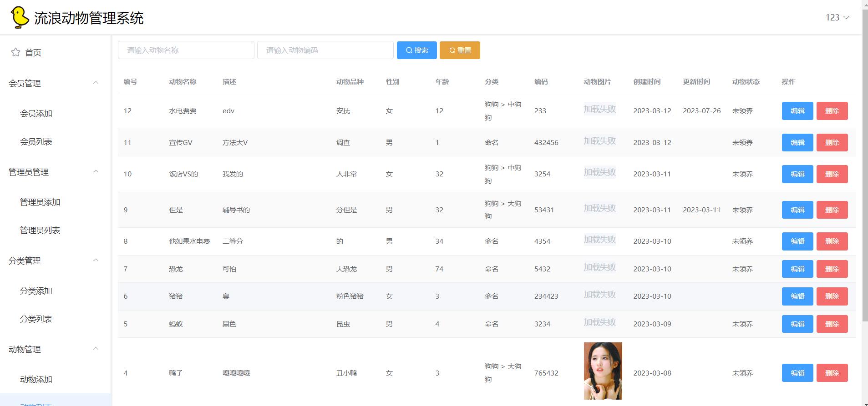Click the code cell 432456

click(546, 142)
